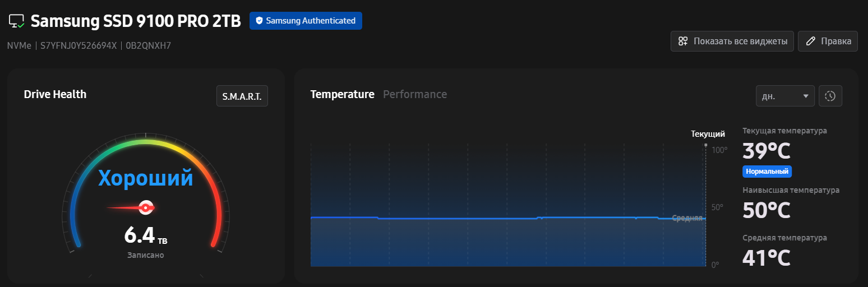This screenshot has height=287, width=868.
Task: Click the drive monitor icon beside Samsung SSD title
Action: [17, 21]
